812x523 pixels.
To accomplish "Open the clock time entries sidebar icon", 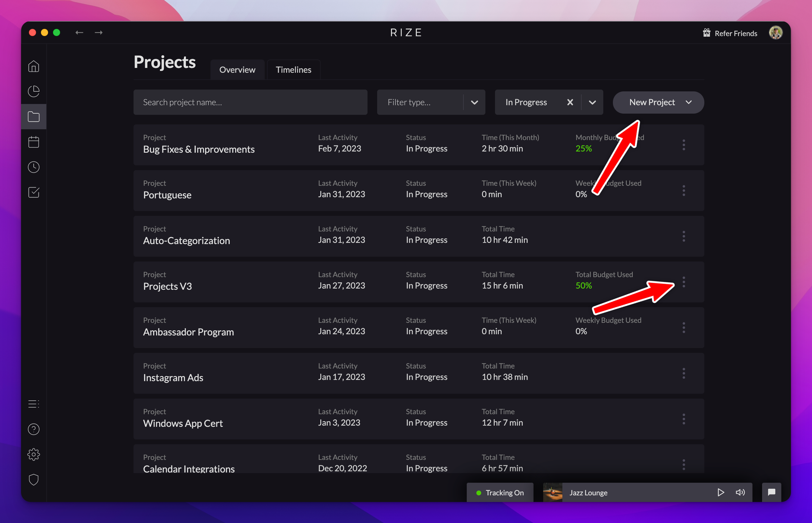I will pyautogui.click(x=34, y=167).
